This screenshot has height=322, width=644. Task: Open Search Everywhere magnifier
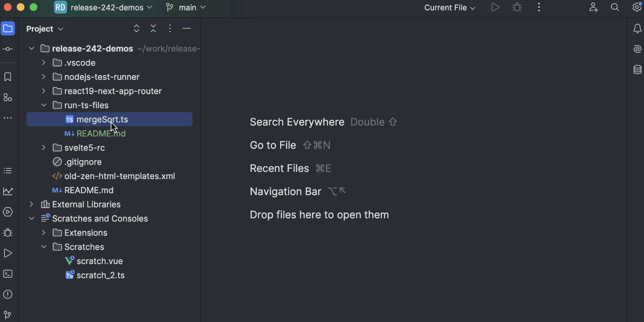coord(615,8)
